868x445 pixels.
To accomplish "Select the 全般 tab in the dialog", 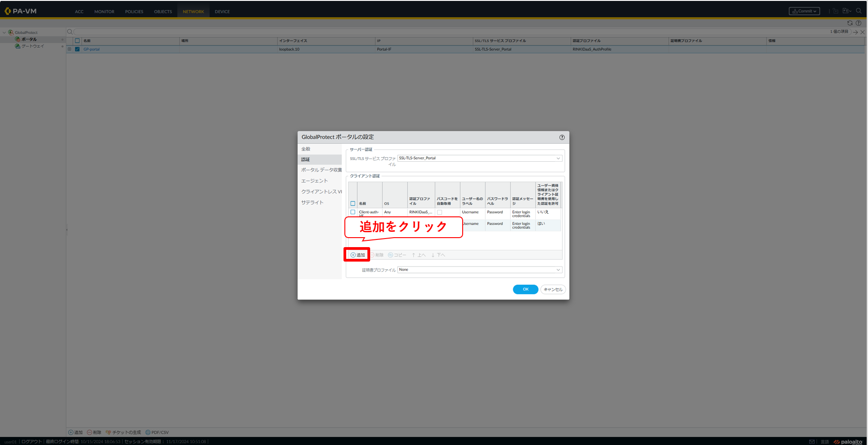I will click(320, 149).
